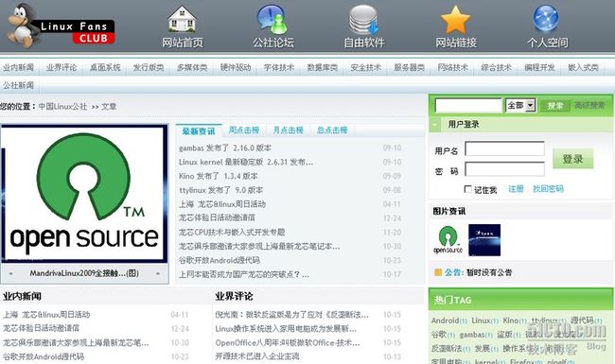Click the 找回密码 link

[x=548, y=189]
